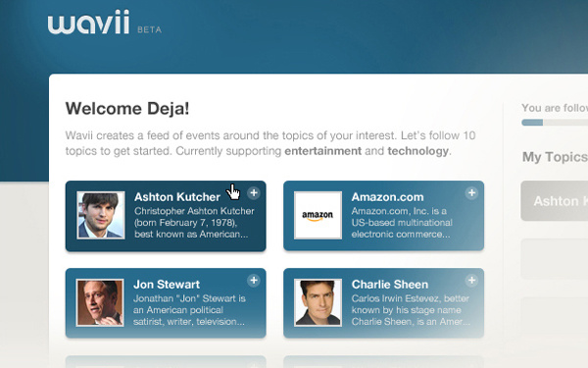Open the Amazon.com topic title
The image size is (588, 368).
click(x=387, y=197)
